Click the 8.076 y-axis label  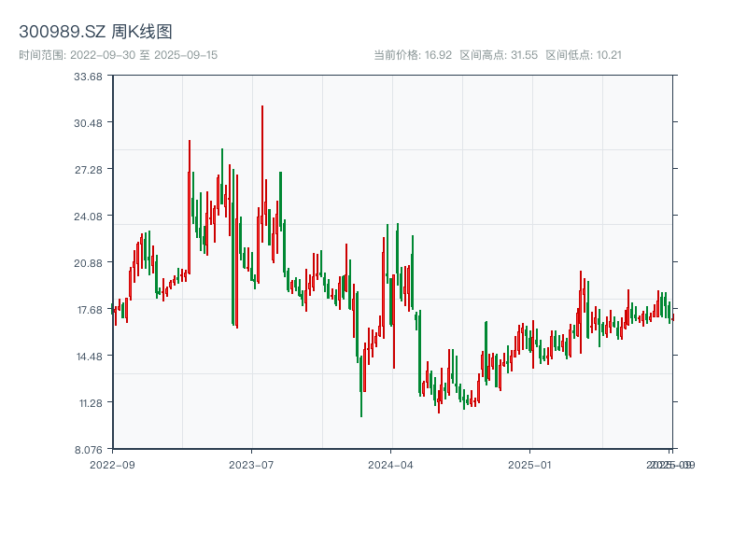tap(89, 450)
